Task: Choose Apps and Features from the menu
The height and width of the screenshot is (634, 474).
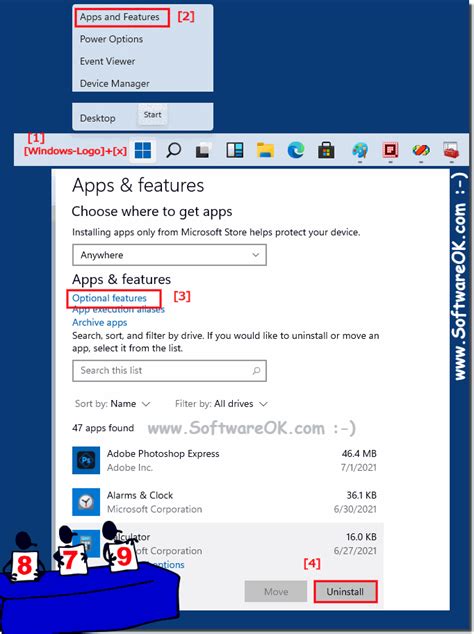Action: (x=120, y=17)
